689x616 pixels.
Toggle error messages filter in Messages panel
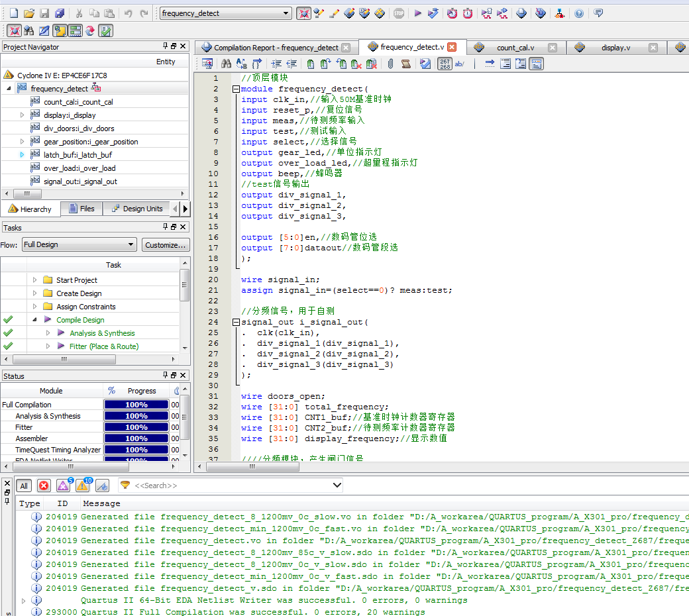point(44,486)
